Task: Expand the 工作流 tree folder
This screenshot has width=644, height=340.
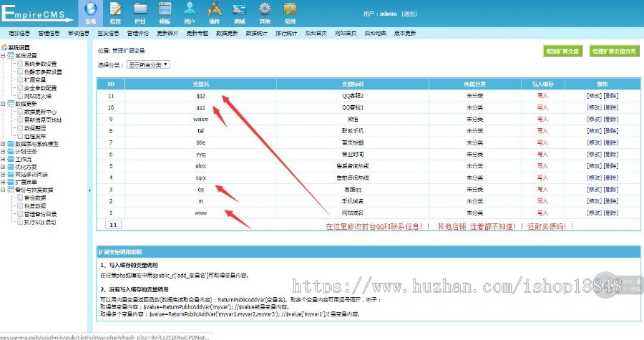Action: tap(3, 159)
